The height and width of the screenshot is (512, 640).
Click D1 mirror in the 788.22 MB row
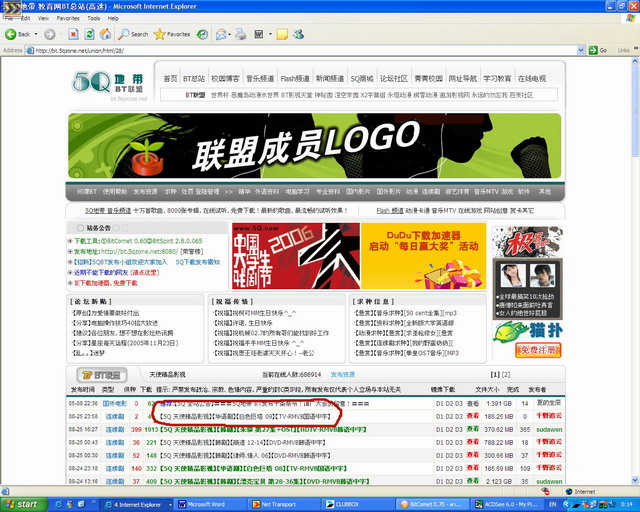point(439,442)
